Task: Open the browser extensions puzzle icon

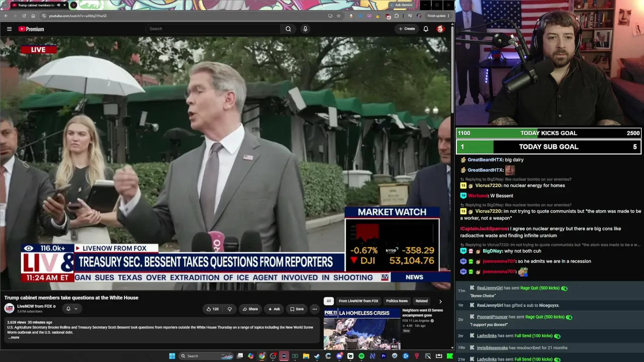Action: tap(396, 16)
